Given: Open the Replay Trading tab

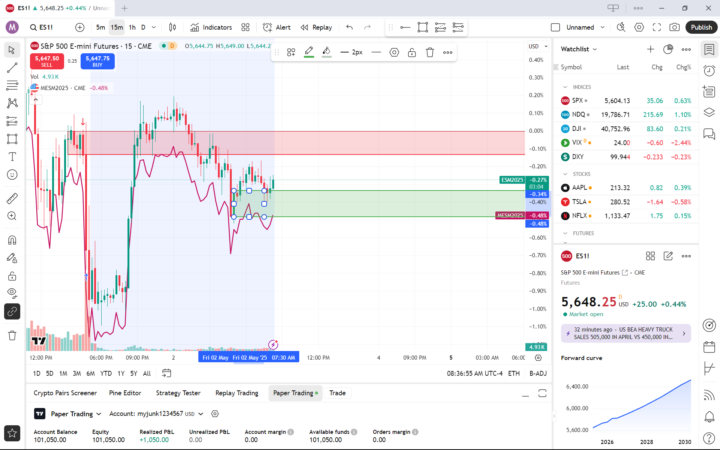Looking at the screenshot, I should click(237, 393).
